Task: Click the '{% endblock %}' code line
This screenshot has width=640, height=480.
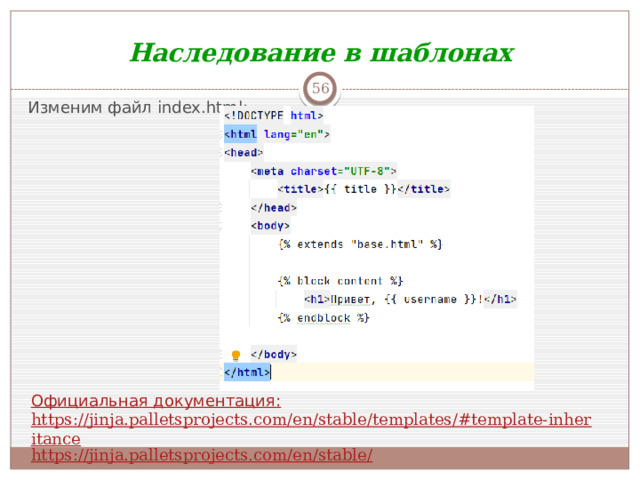Action: [x=324, y=318]
